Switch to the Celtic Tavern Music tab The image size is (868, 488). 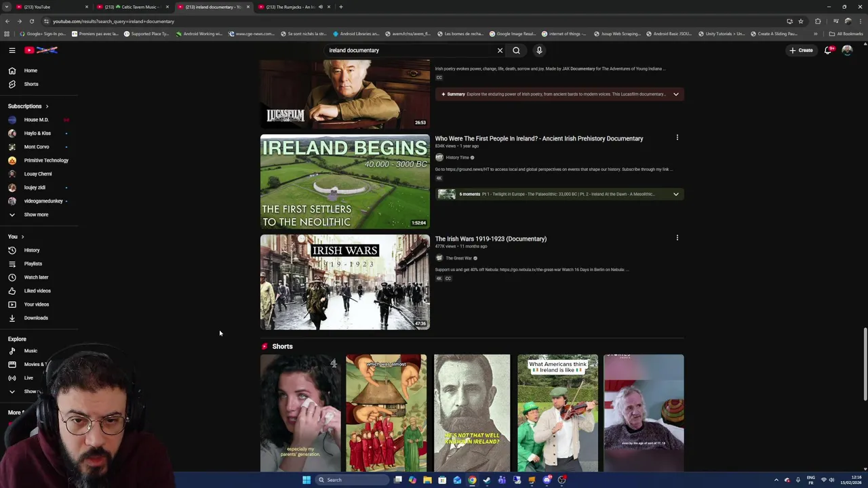[x=133, y=7]
